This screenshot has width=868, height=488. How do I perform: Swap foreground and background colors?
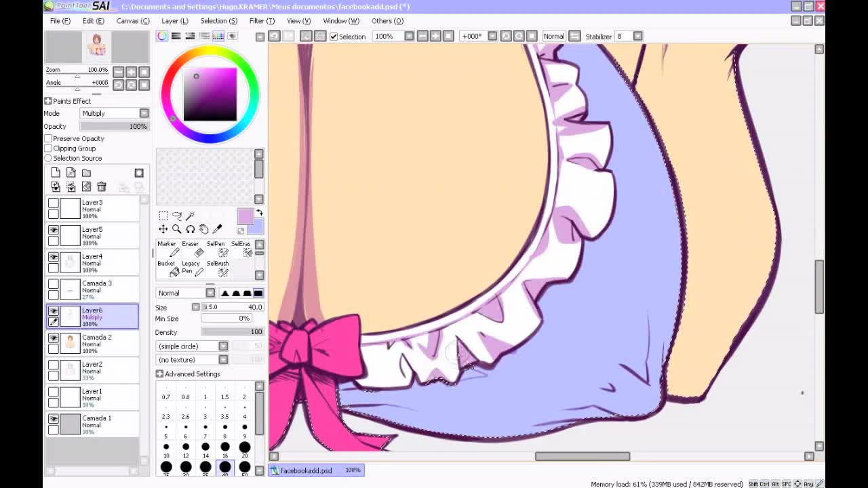pyautogui.click(x=259, y=213)
